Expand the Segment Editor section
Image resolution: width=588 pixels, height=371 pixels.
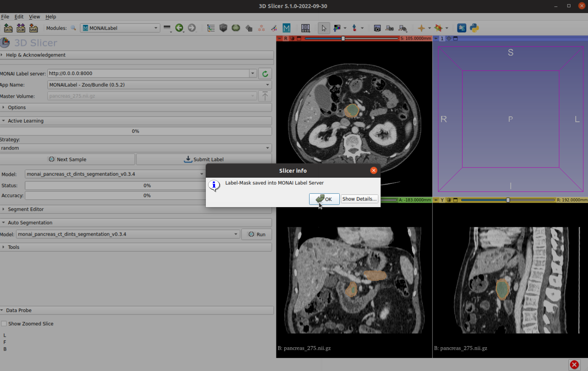[x=26, y=209]
